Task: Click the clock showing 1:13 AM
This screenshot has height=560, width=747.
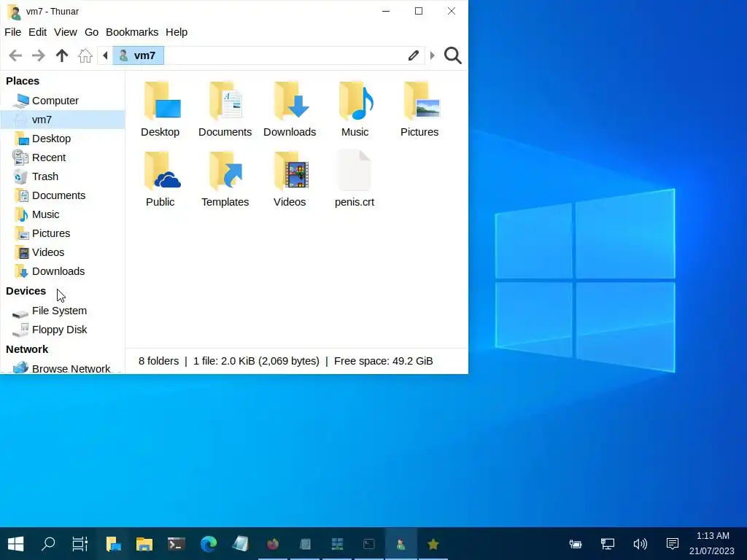Action: (712, 536)
